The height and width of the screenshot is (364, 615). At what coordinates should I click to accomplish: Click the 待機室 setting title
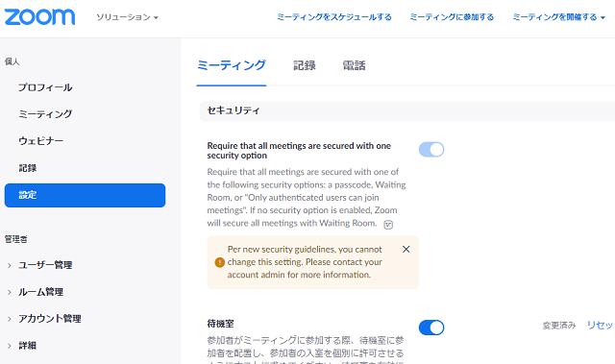point(220,324)
